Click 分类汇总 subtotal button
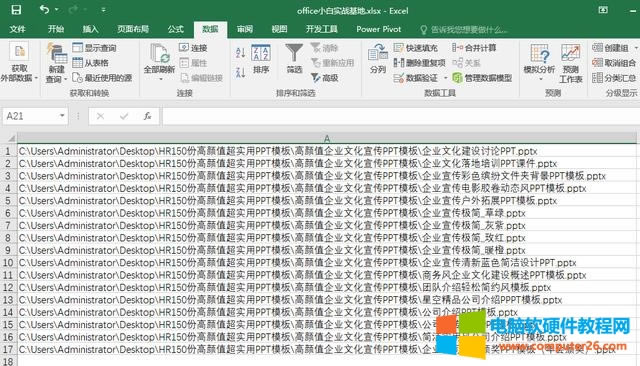The image size is (640, 366). coord(614,78)
